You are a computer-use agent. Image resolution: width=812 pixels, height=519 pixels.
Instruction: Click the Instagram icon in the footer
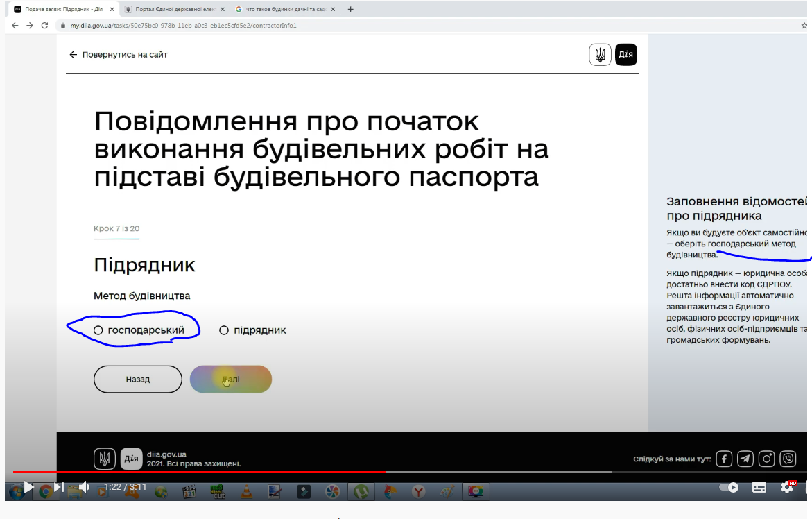point(766,459)
